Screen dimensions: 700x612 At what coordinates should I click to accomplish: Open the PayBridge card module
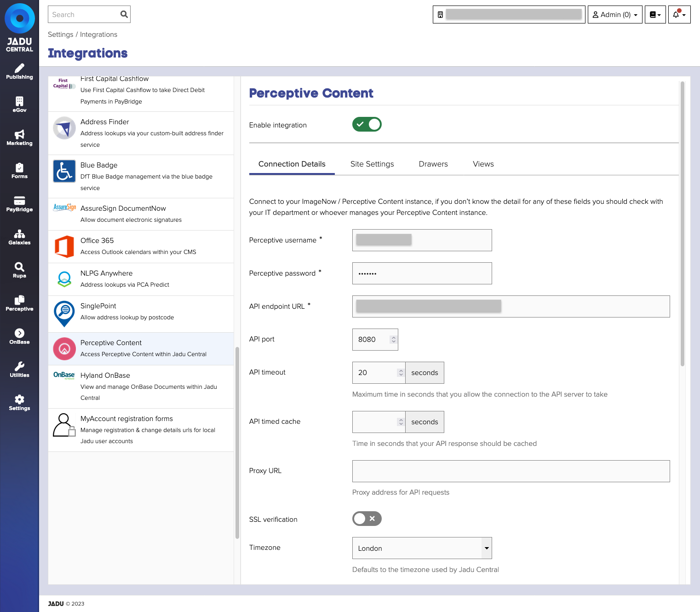(x=19, y=204)
